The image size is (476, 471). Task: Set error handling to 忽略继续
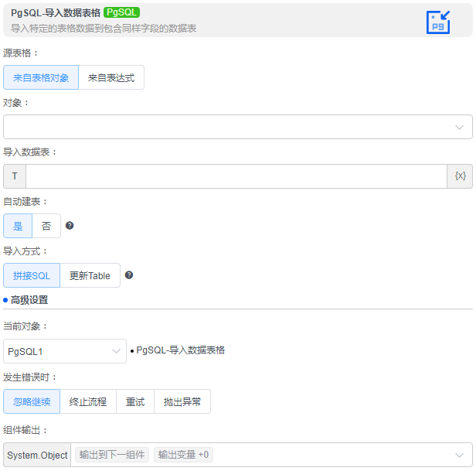[32, 401]
